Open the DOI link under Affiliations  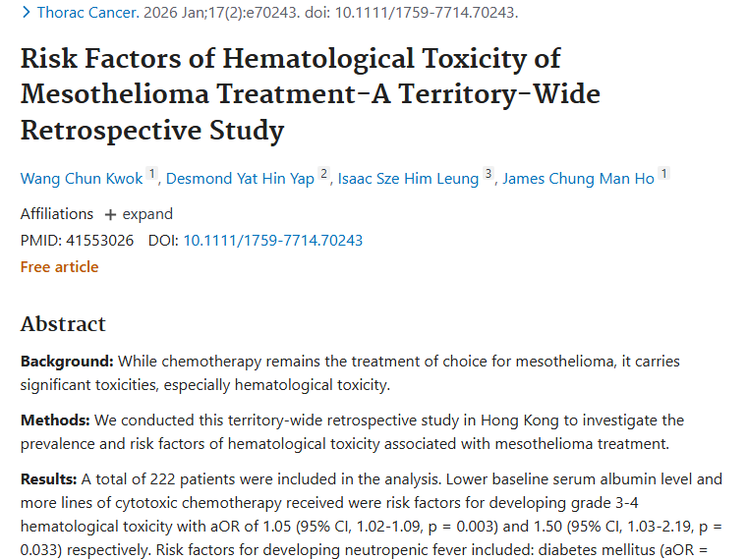(x=272, y=240)
